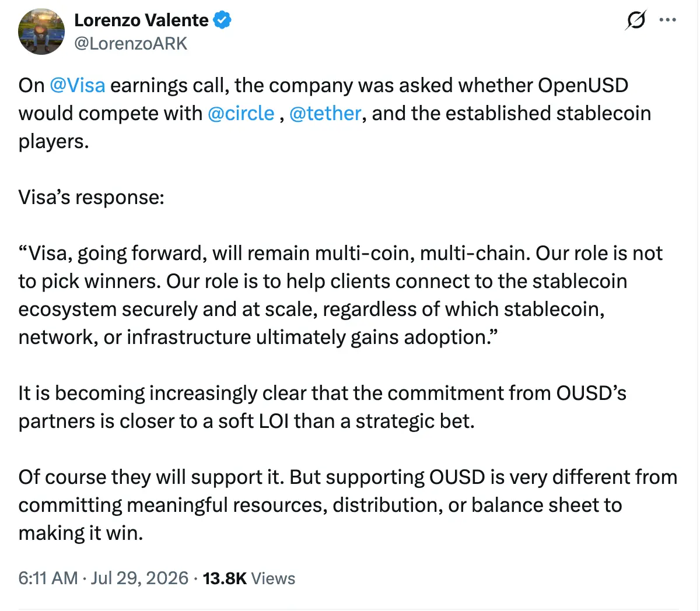Click the 13.8K view count
This screenshot has height=611, width=700.
click(x=225, y=578)
